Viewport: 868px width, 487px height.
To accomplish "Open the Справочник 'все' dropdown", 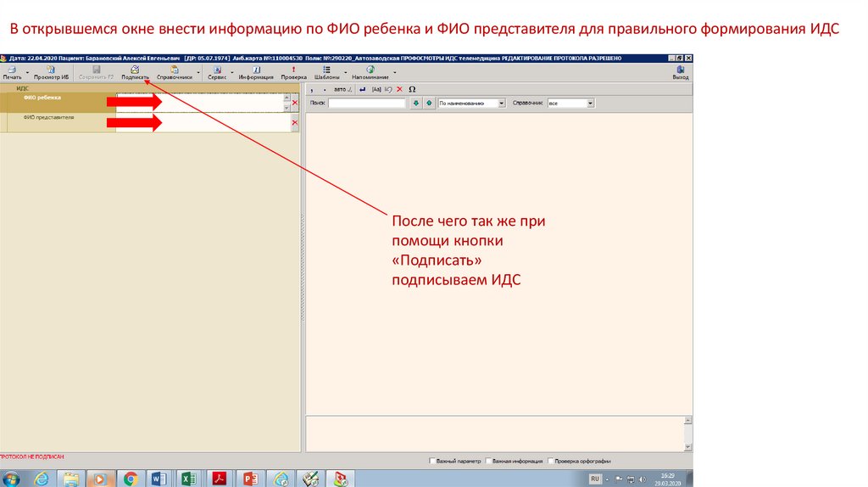I will coord(591,103).
